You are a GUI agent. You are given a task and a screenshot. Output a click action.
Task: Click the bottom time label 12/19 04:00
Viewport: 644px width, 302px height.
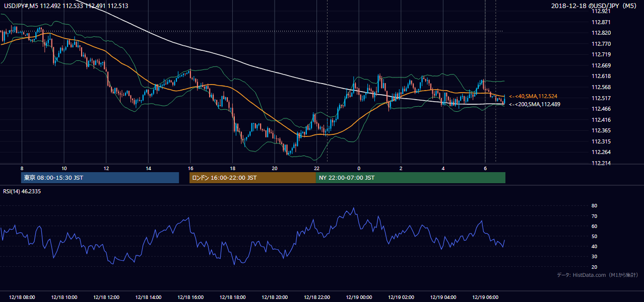443,297
